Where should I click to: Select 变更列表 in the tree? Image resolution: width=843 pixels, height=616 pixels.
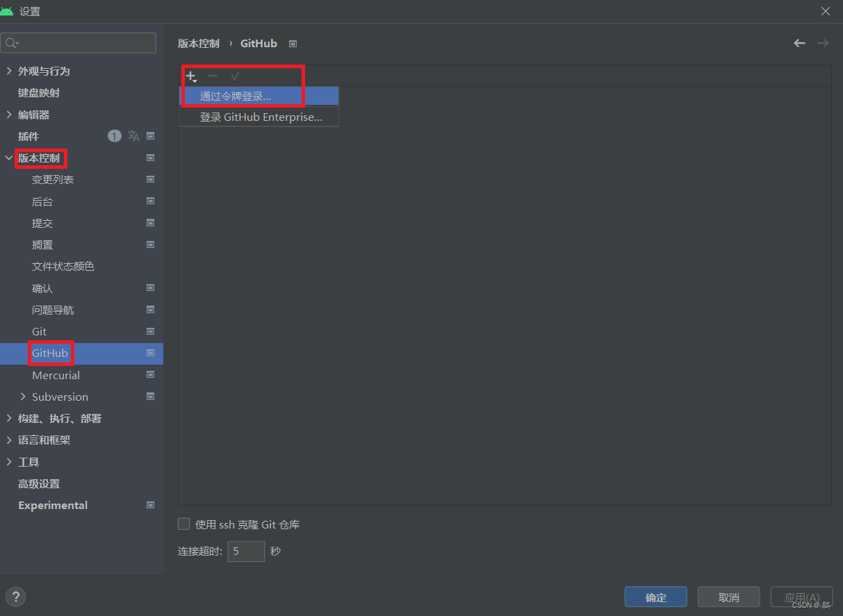(x=53, y=179)
